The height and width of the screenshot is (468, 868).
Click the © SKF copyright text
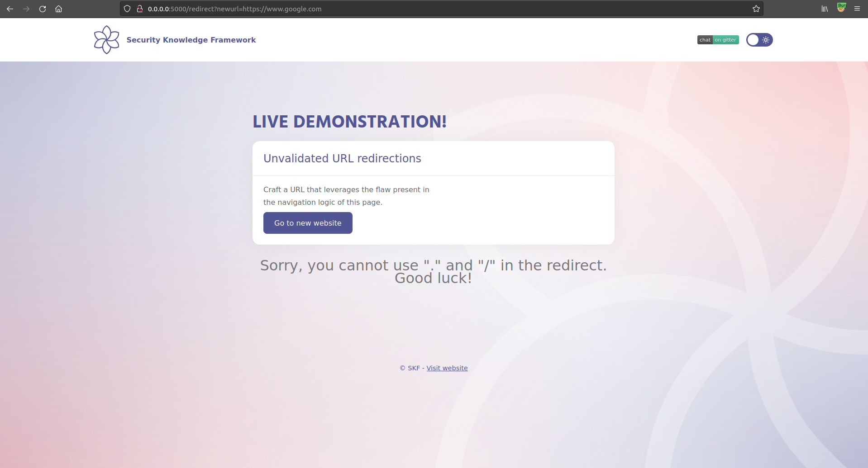click(410, 368)
